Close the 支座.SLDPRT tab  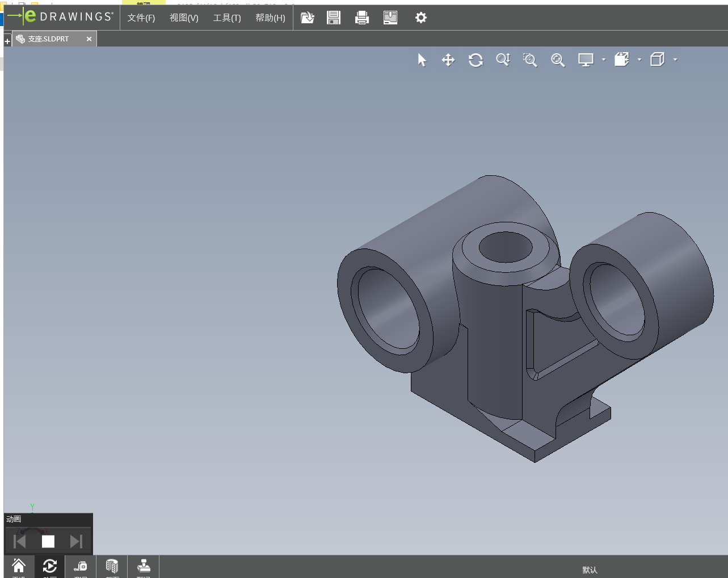89,39
